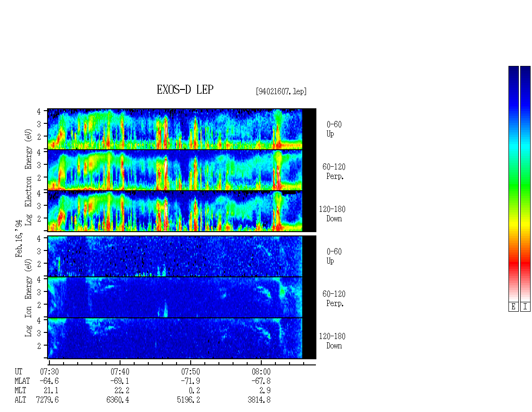Click the black data gap beside ion panels
Image resolution: width=532 pixels, height=412 pixels.
click(x=309, y=297)
